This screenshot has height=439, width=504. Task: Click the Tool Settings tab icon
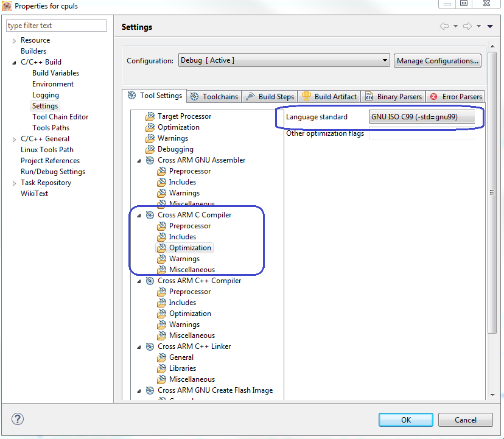coord(132,95)
